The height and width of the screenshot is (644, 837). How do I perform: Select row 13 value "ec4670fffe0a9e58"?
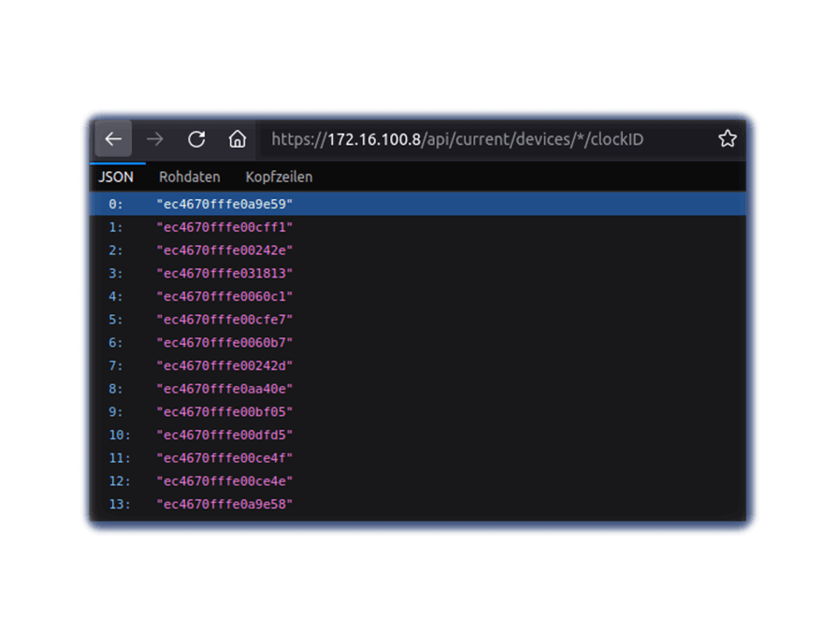(x=224, y=504)
